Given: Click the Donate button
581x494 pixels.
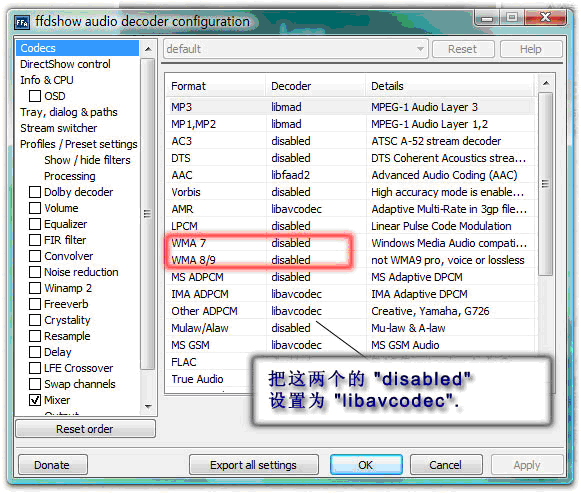Looking at the screenshot, I should coord(52,465).
